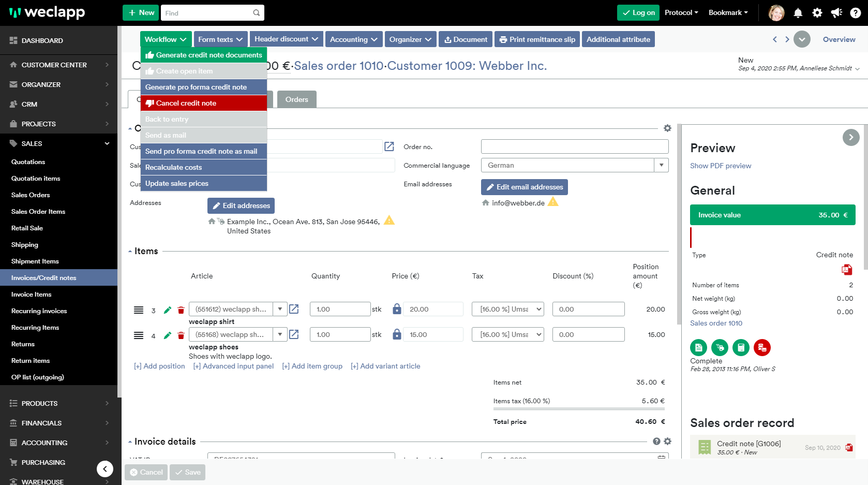The height and width of the screenshot is (485, 868).
Task: Click the New button
Action: [x=141, y=12]
